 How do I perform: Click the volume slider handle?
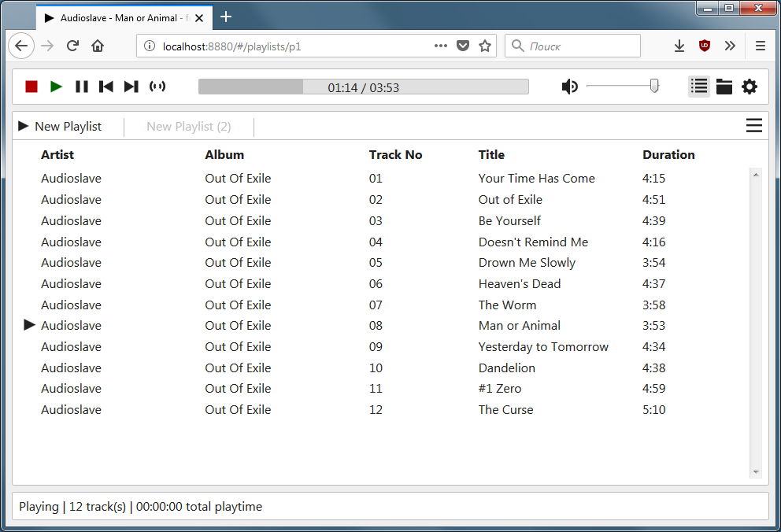point(654,86)
